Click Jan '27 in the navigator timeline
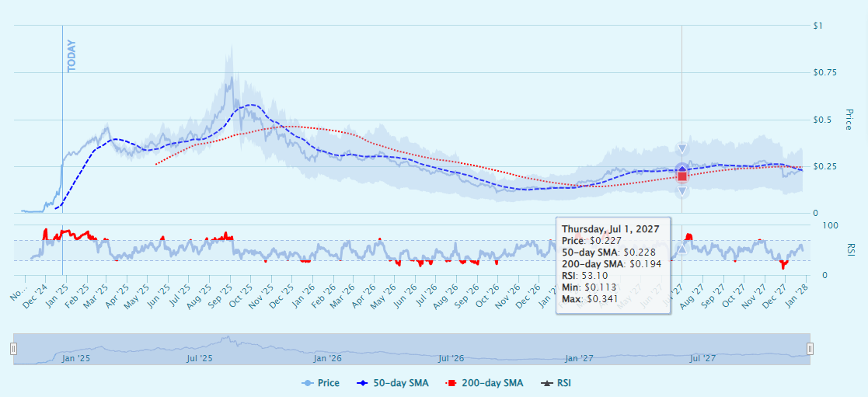 coord(580,358)
